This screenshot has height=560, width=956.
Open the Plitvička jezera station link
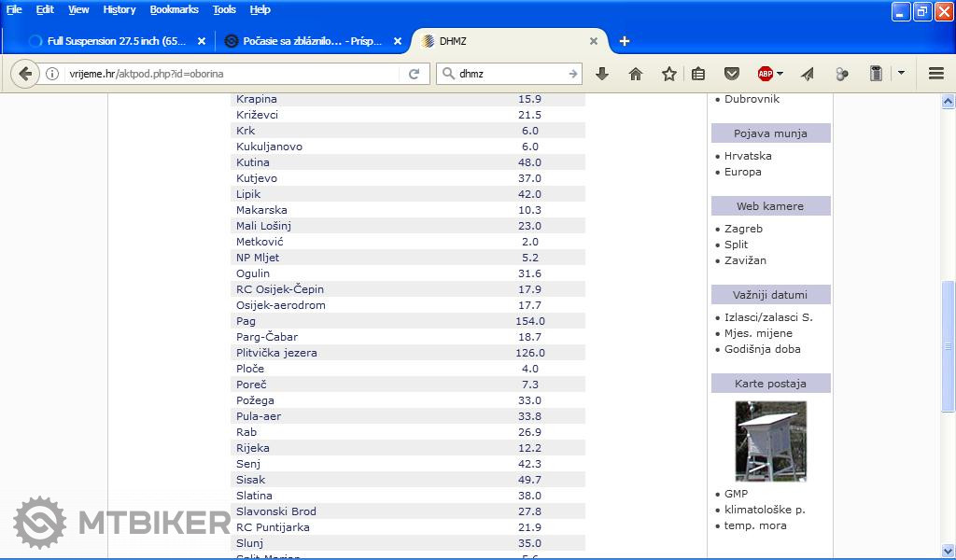(276, 353)
